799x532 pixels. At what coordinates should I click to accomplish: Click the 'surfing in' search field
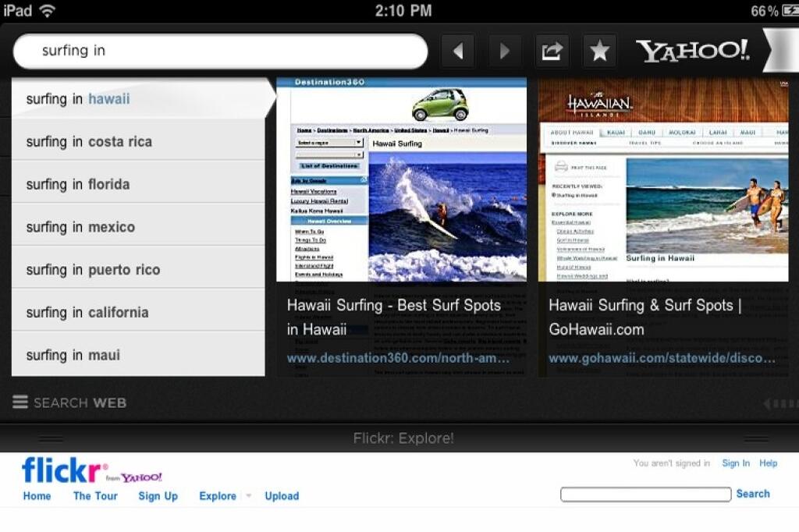click(x=220, y=51)
